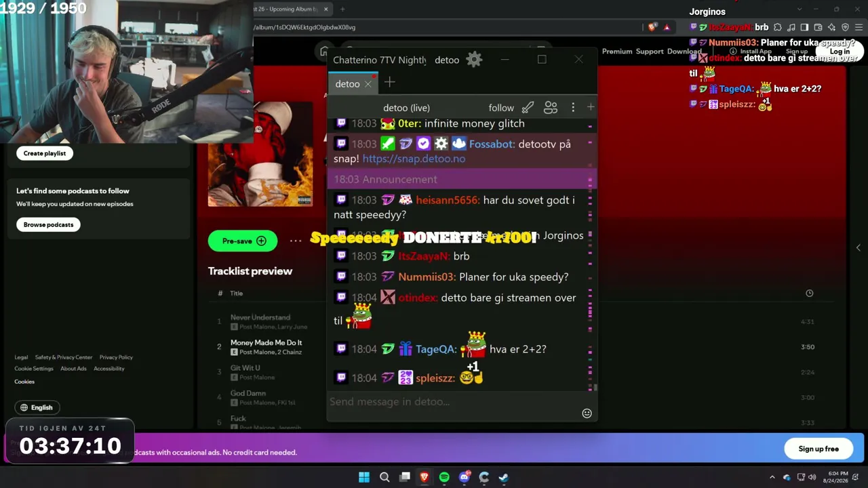Open the snap.detoo.no link in chat
The image size is (868, 488).
[x=414, y=159]
